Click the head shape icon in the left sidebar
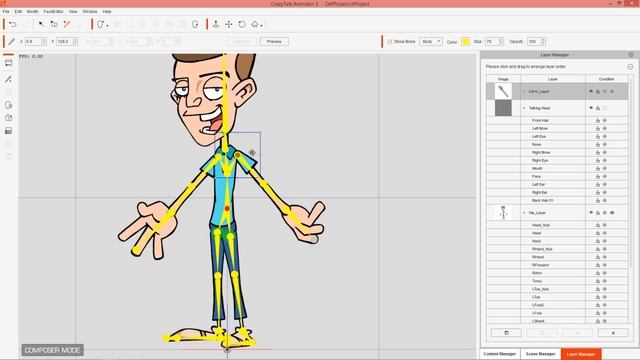This screenshot has width=640, height=360. [x=9, y=105]
